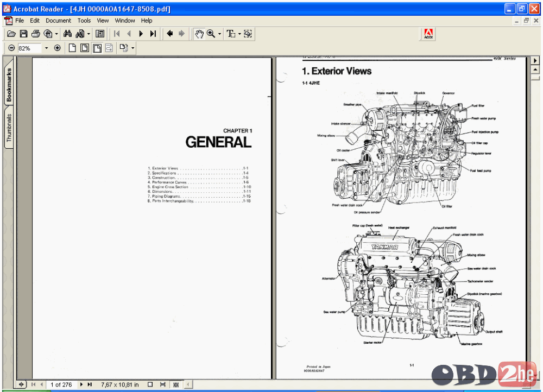Expand the Zoom tool dropdown arrow
The image size is (543, 392).
(x=219, y=34)
